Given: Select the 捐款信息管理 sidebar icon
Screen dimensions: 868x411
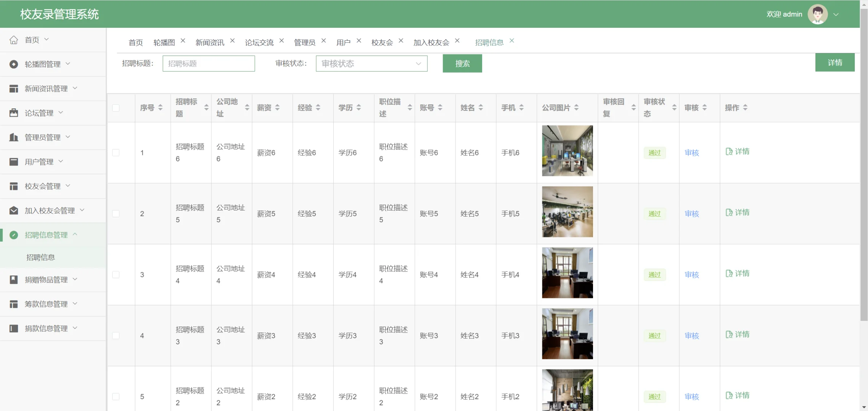Looking at the screenshot, I should point(14,328).
